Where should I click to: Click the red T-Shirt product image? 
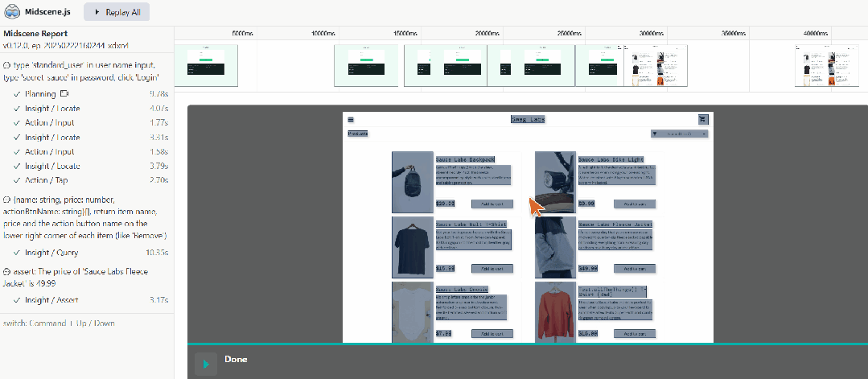[555, 312]
